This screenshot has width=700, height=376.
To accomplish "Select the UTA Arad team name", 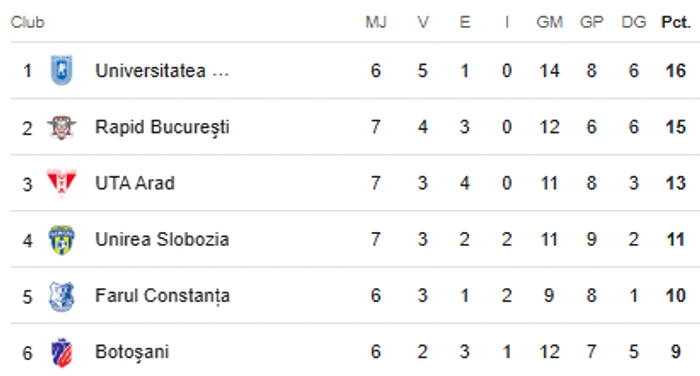I will [135, 183].
